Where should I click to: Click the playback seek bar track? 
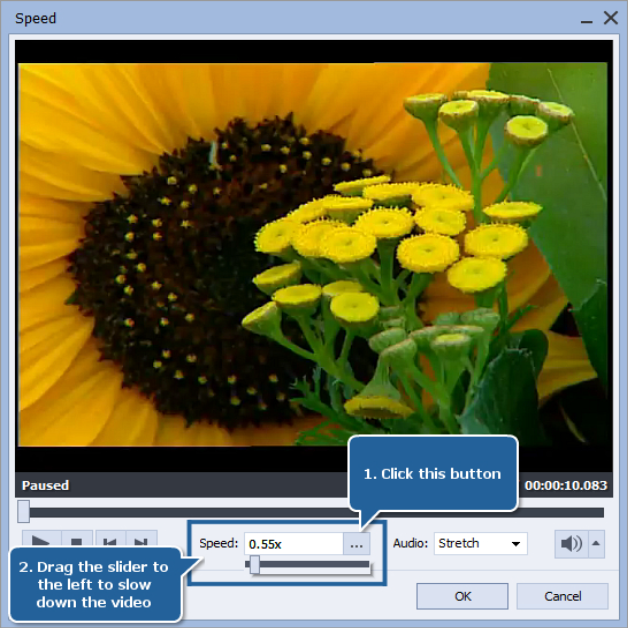click(x=311, y=512)
